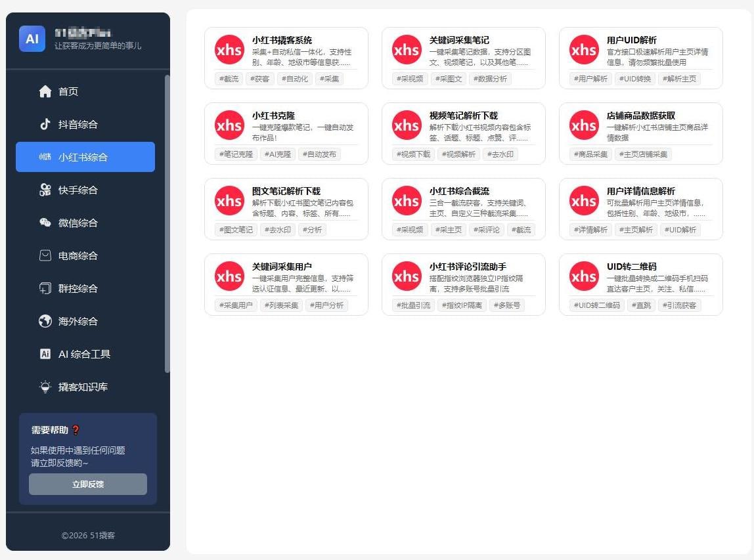
Task: Open 海外综合 section
Action: point(85,321)
